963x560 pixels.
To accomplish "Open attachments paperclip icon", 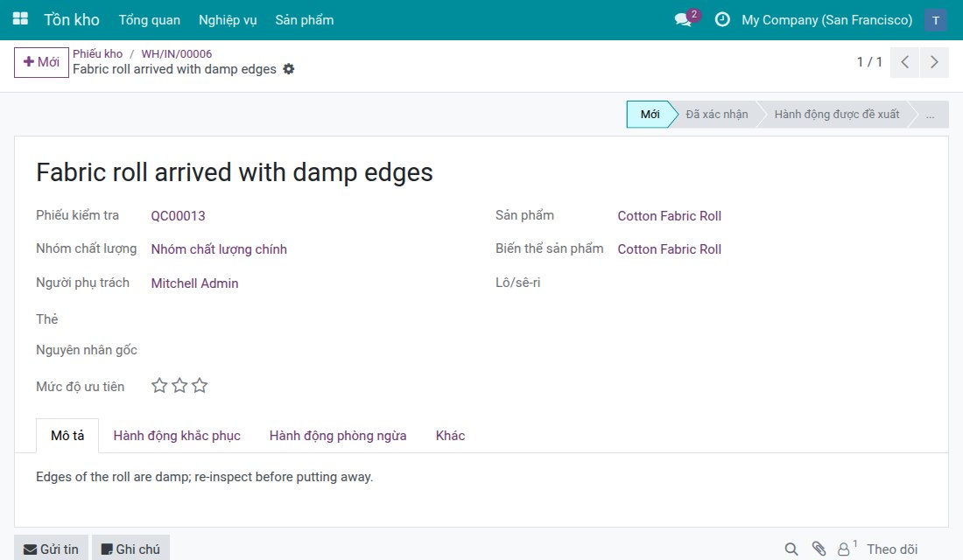I will point(819,549).
